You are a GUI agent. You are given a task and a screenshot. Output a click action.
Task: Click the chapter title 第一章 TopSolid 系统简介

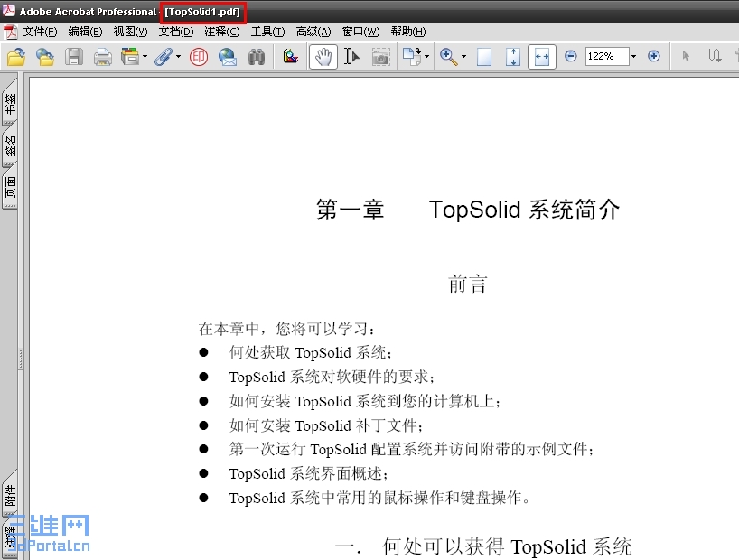tap(468, 210)
